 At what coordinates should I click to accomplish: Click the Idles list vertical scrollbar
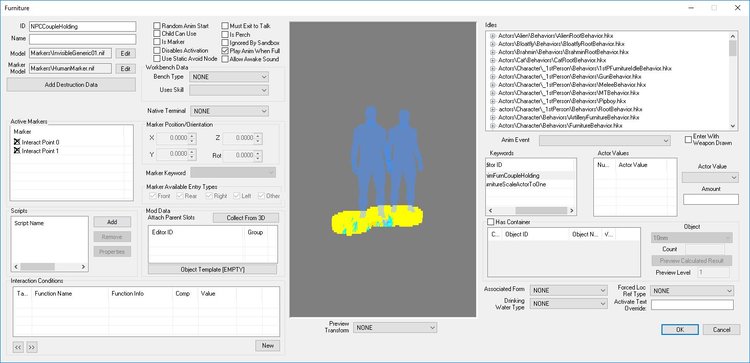(x=733, y=80)
